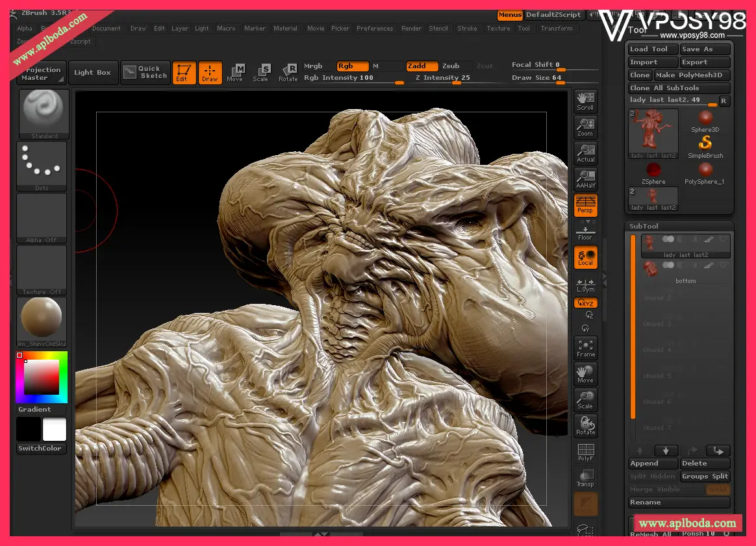Enable the Zsub sculpt mode

(x=451, y=66)
